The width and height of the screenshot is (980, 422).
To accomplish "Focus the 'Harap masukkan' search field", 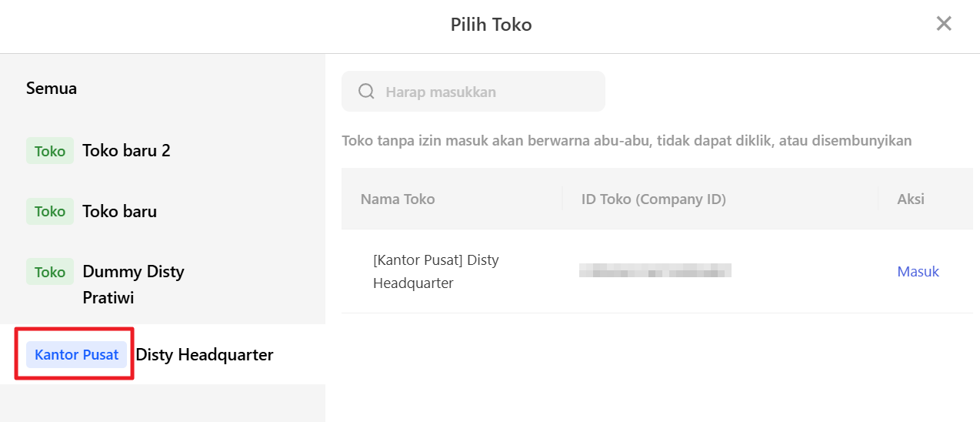I will (485, 92).
